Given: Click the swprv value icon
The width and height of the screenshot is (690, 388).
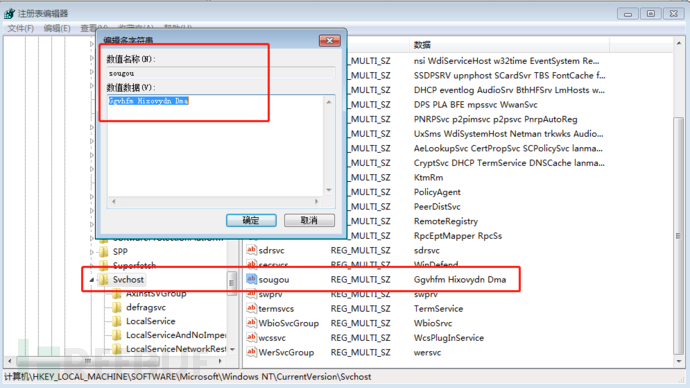Looking at the screenshot, I should [251, 293].
